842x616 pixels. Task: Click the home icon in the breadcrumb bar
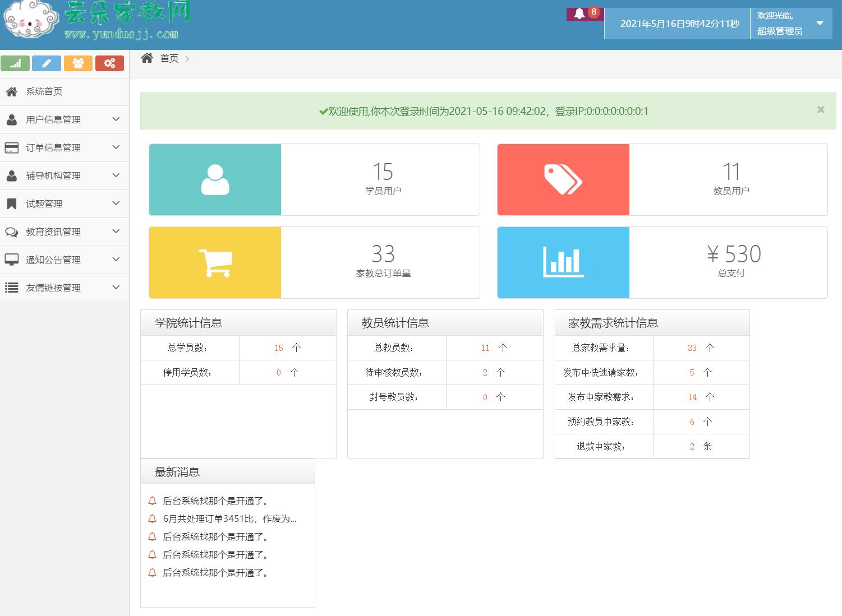147,58
